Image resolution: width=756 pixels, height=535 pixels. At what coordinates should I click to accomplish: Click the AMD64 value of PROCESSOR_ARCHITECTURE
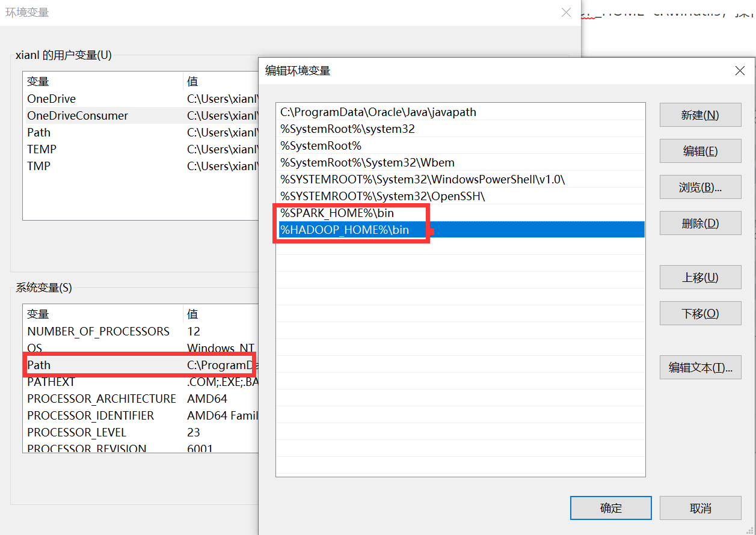point(207,399)
